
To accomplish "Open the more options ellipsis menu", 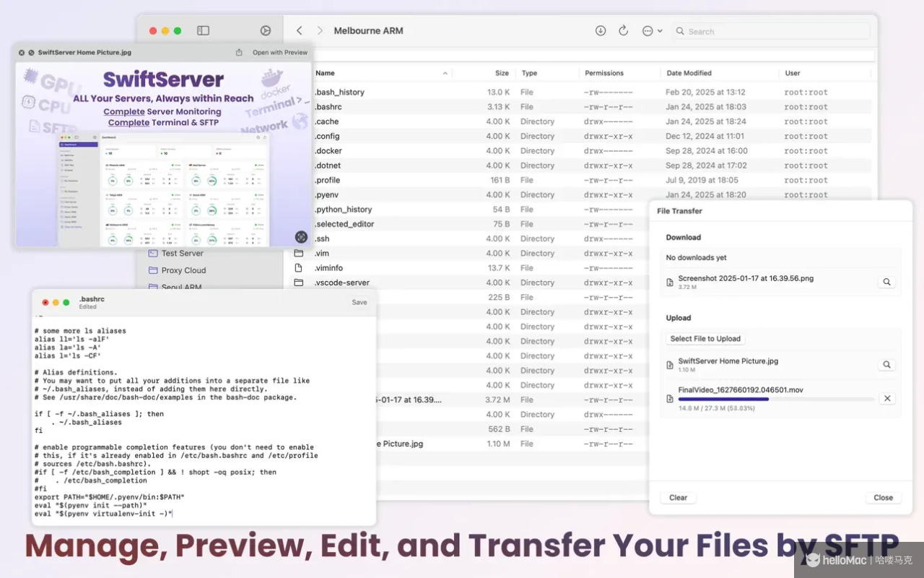I will pyautogui.click(x=652, y=31).
